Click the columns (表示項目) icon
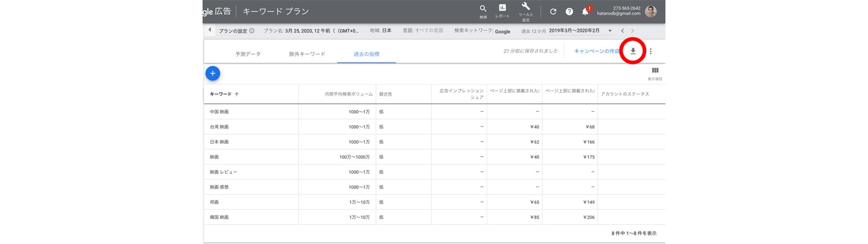Viewport: 868px width, 244px height. (655, 71)
